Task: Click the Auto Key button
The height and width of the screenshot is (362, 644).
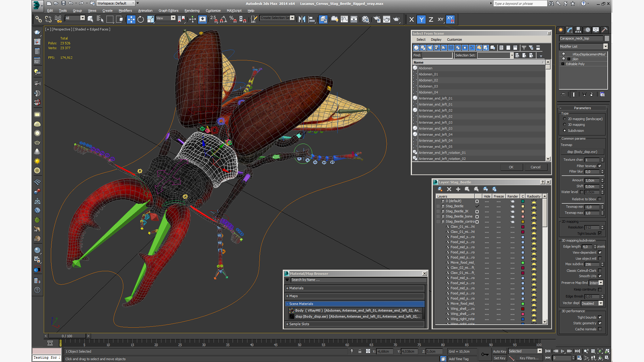Action: (x=499, y=352)
